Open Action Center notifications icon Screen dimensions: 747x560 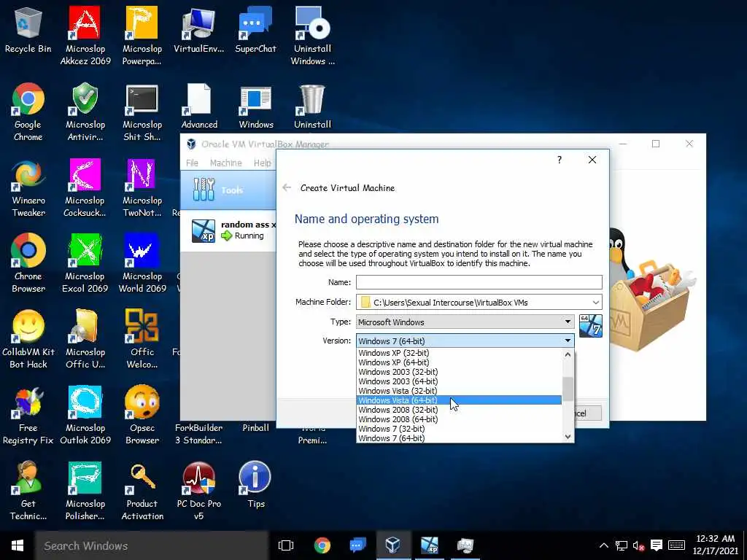pyautogui.click(x=657, y=545)
